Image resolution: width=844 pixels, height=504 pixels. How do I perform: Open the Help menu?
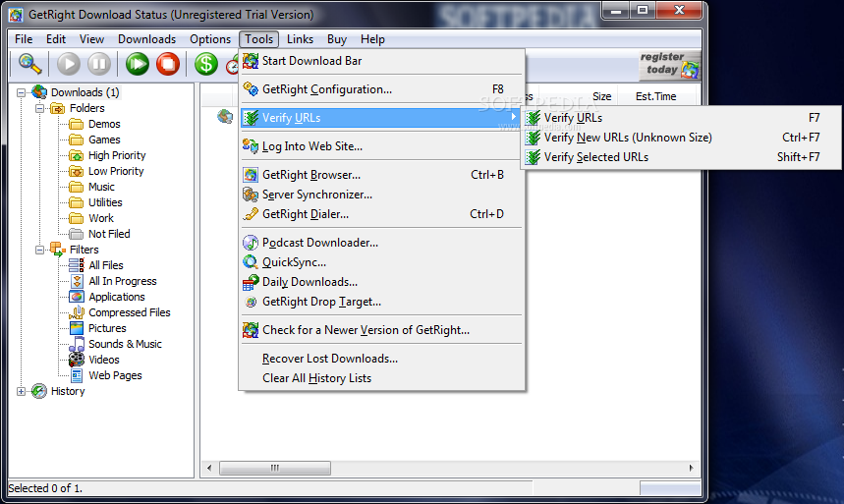[372, 39]
